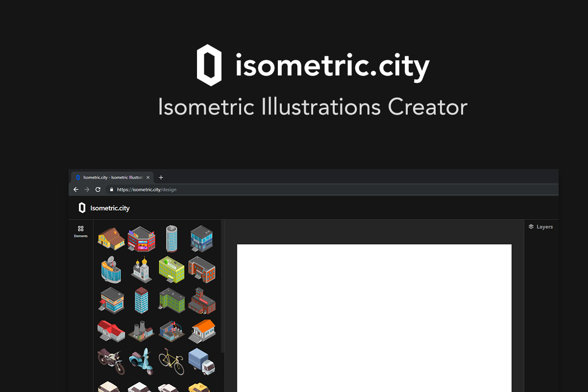Screen dimensions: 588x392
Task: Click the white design canvas
Action: (x=374, y=318)
